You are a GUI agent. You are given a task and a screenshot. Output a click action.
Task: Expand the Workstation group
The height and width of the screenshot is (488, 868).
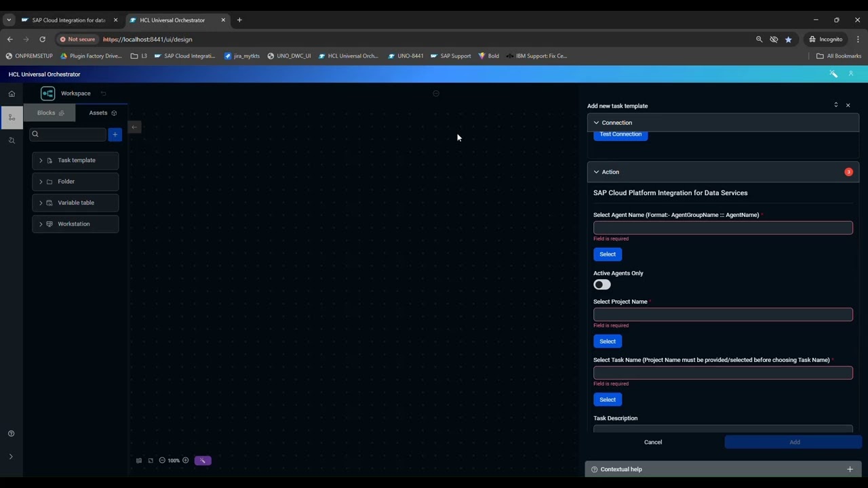tap(75, 224)
